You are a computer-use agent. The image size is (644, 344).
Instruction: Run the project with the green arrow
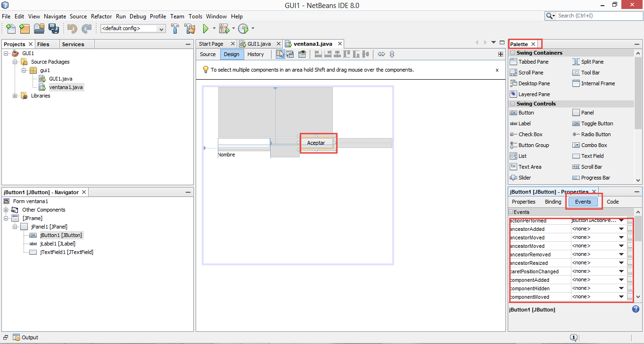click(206, 29)
